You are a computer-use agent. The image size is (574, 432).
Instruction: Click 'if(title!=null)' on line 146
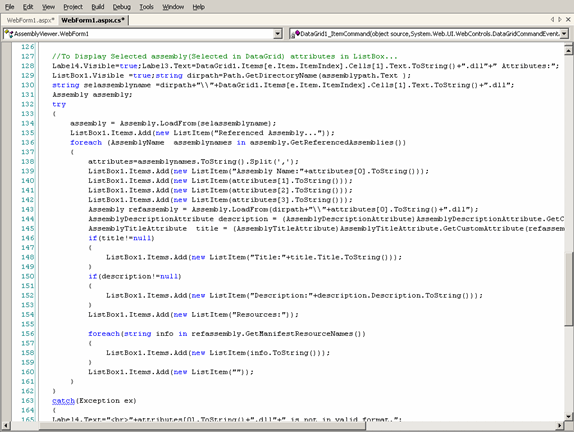point(121,238)
